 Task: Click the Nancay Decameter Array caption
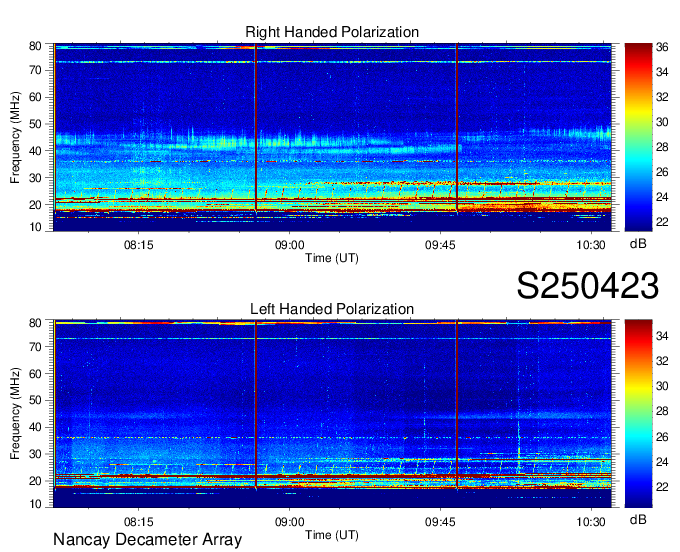[147, 540]
